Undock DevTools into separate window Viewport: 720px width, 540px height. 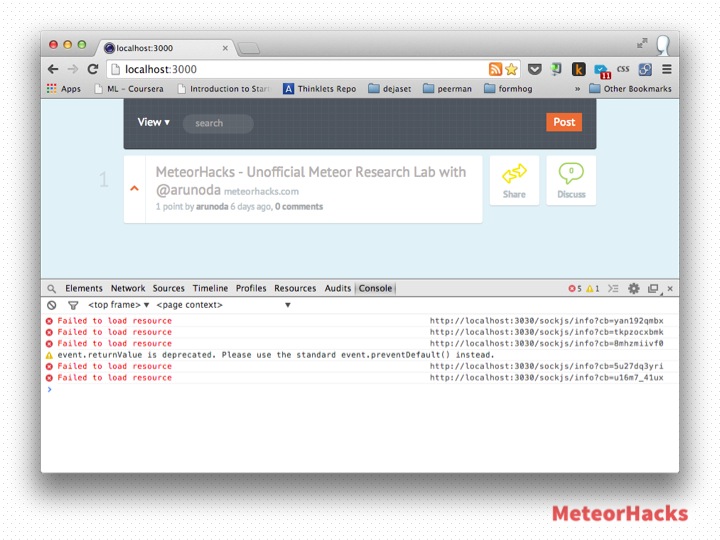[x=653, y=289]
